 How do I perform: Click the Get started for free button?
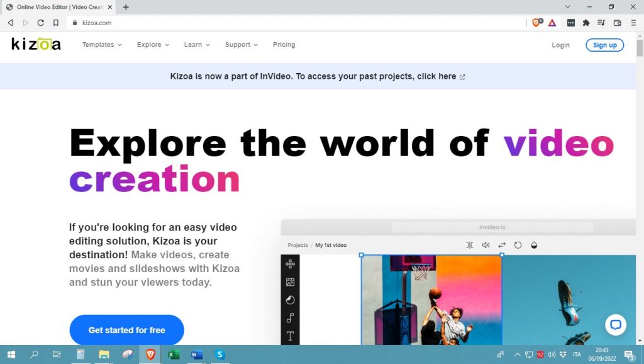126,329
